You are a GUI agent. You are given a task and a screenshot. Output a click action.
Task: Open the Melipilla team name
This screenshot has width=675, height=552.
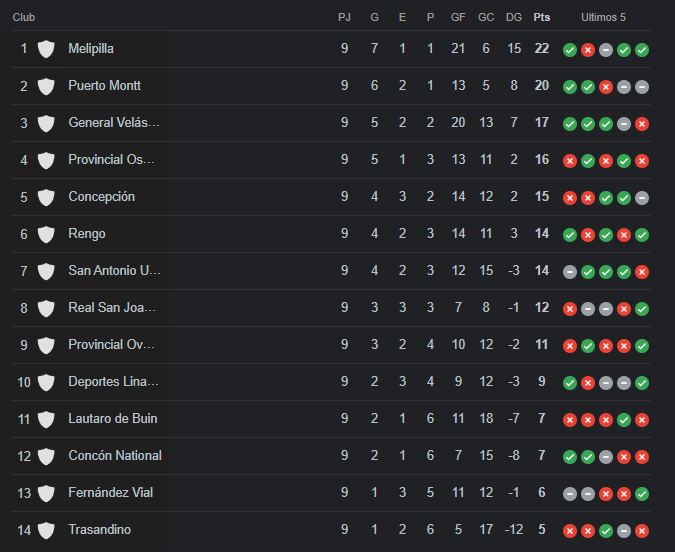(x=91, y=48)
